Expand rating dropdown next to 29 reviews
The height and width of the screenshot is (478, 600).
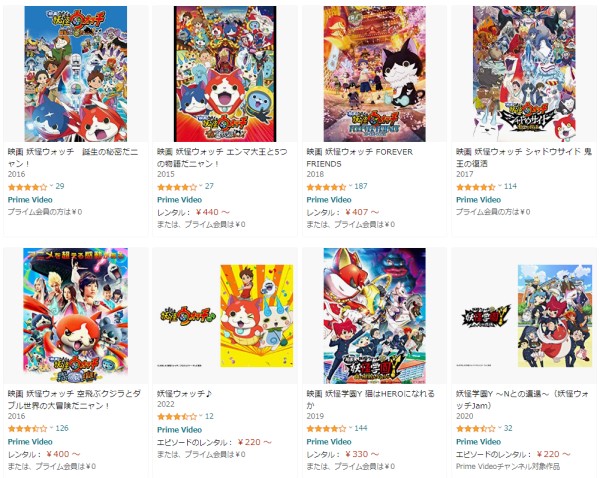coord(51,186)
